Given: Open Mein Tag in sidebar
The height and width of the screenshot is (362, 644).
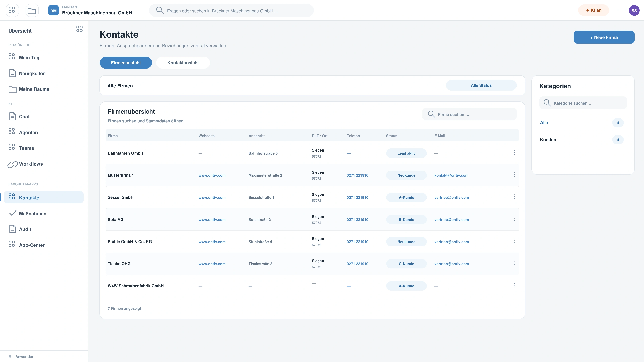Looking at the screenshot, I should [43, 58].
